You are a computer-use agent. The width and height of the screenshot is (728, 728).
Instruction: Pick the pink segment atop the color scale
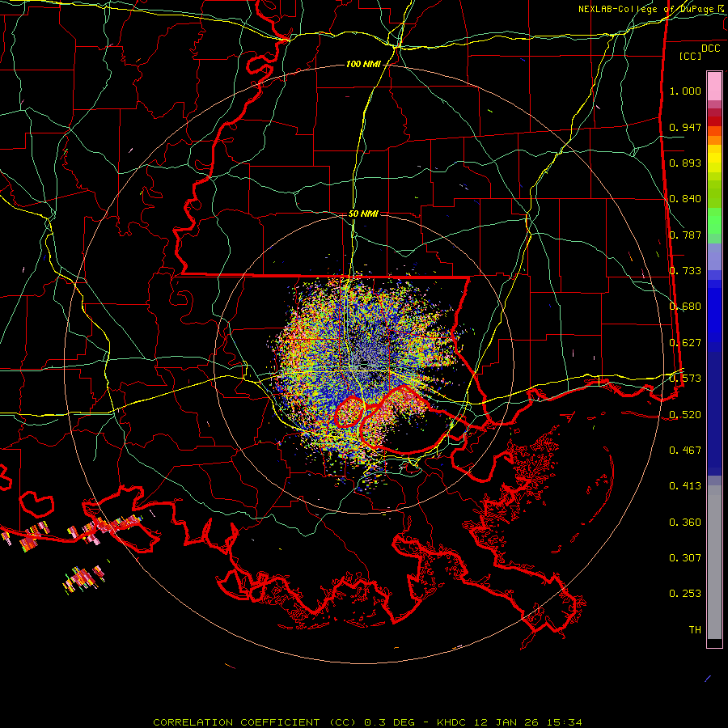click(x=714, y=86)
